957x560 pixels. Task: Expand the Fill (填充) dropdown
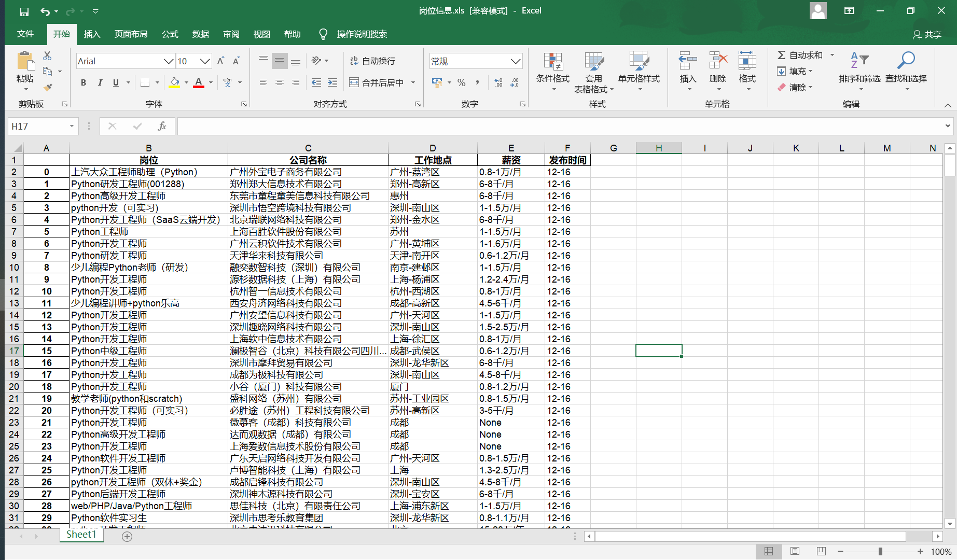(795, 71)
